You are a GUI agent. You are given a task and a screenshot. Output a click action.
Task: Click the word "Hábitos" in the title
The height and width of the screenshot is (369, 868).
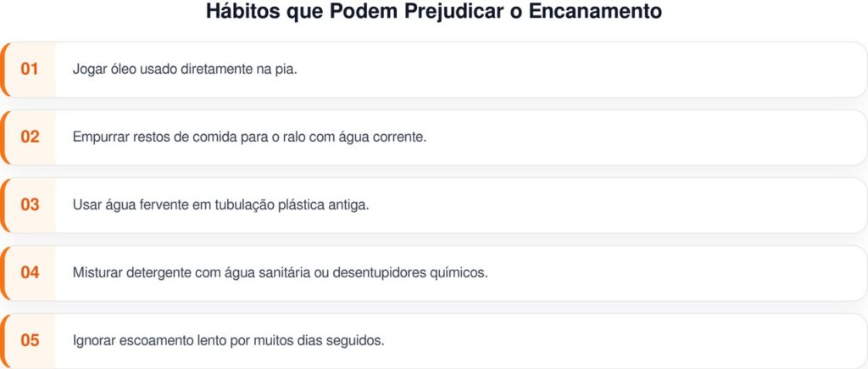click(x=239, y=13)
